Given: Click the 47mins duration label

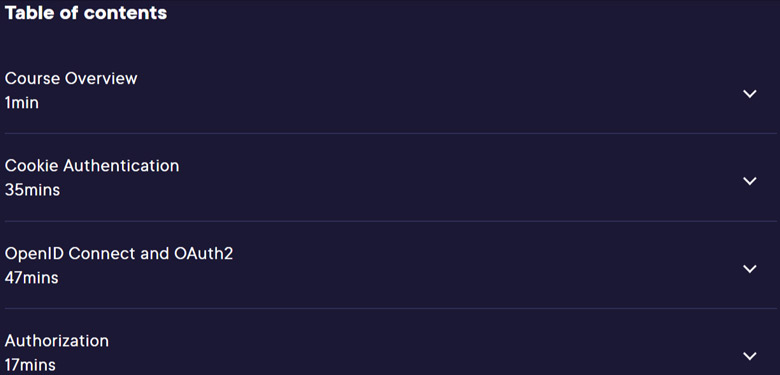Looking at the screenshot, I should (31, 278).
